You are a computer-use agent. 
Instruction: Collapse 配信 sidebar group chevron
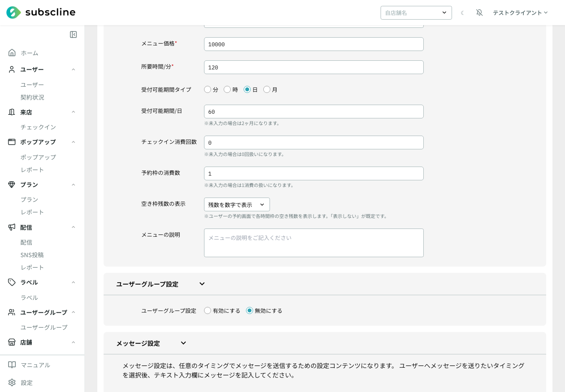[73, 227]
